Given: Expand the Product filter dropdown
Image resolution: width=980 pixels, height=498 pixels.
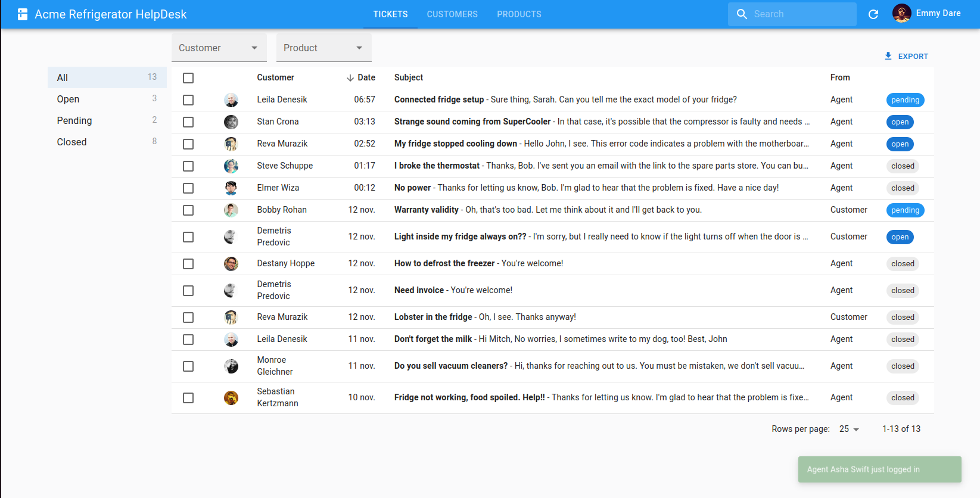Looking at the screenshot, I should click(323, 48).
